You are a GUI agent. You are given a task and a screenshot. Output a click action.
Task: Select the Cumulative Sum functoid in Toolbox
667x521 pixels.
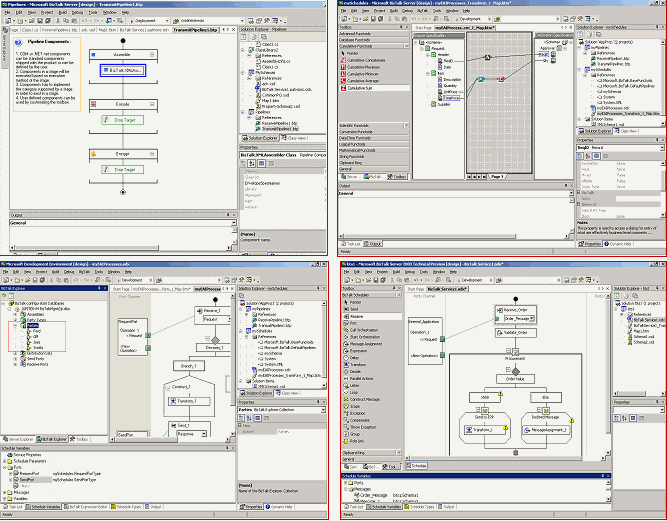coord(359,88)
